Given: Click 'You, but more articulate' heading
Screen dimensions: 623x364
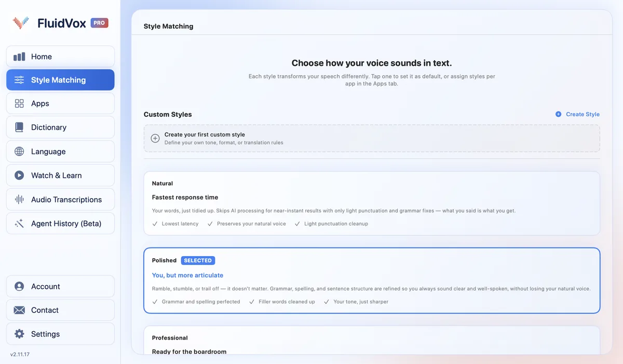Looking at the screenshot, I should tap(187, 275).
